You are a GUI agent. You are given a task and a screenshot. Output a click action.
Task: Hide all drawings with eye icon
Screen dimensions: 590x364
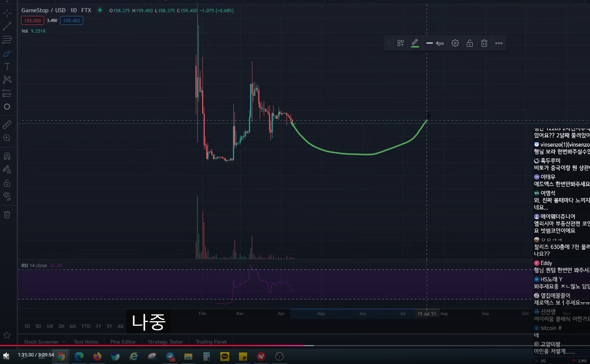[x=7, y=196]
